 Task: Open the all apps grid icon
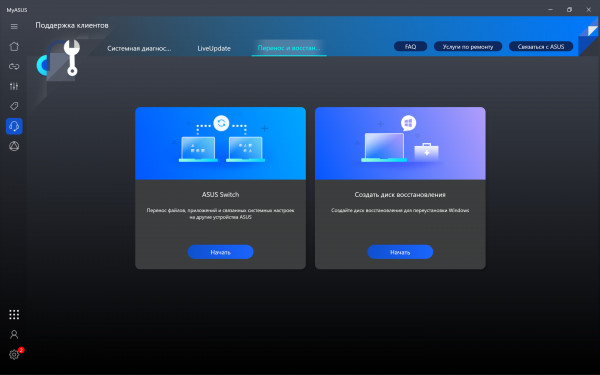pyautogui.click(x=14, y=315)
